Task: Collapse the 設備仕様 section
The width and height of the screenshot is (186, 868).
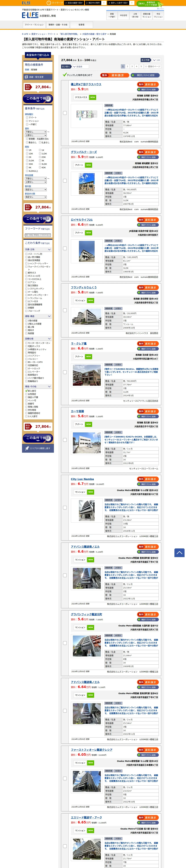Action: [x=38, y=339]
